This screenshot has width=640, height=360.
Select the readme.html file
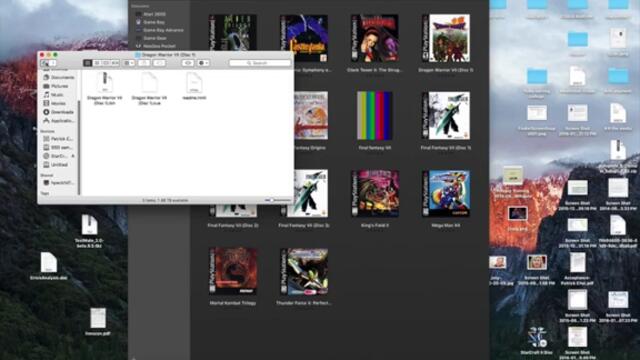[194, 86]
